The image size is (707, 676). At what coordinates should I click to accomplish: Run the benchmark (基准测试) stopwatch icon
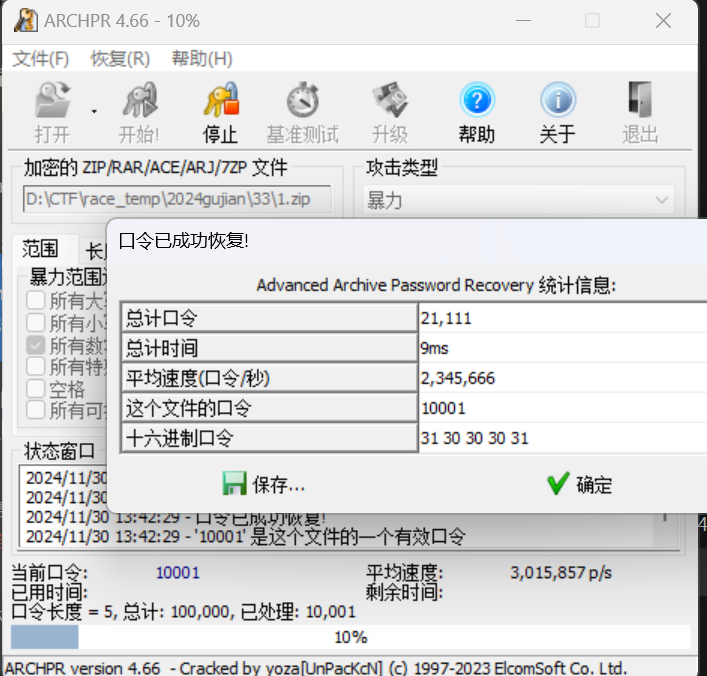[303, 100]
